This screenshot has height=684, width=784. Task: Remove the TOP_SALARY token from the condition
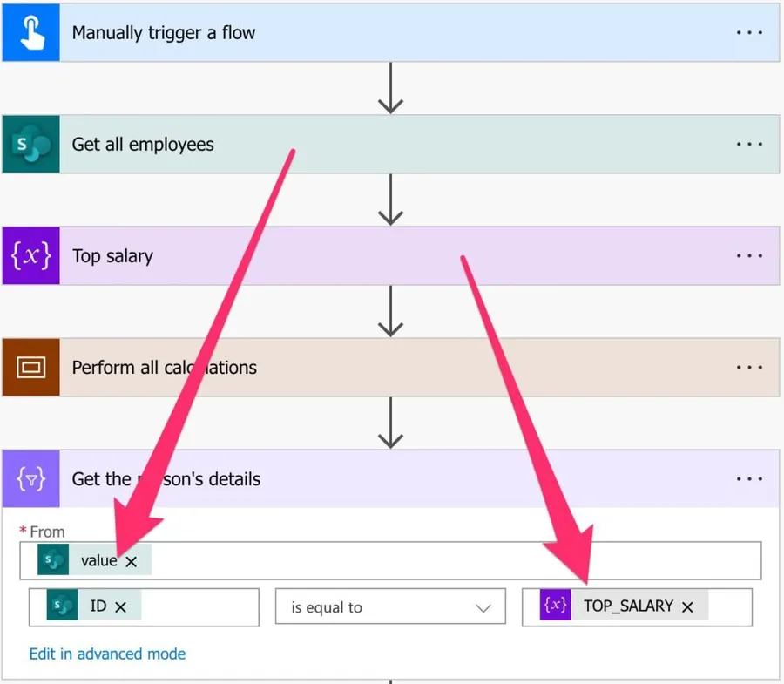coord(687,607)
